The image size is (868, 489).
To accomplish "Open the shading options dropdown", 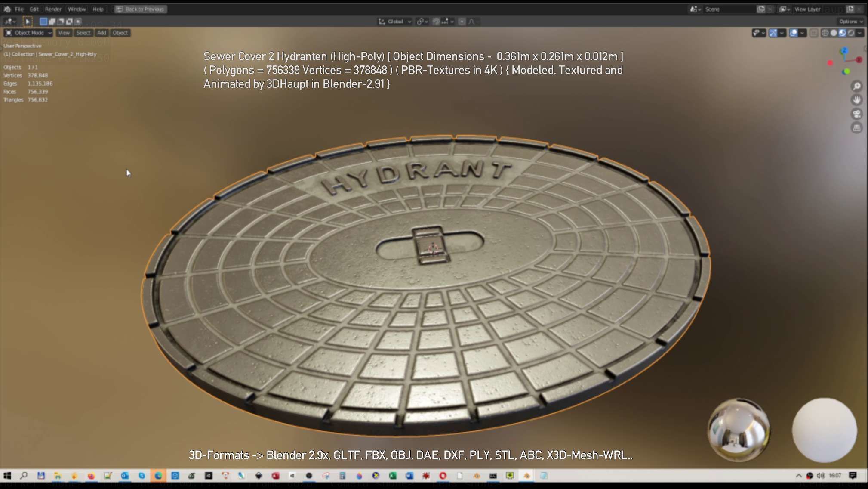I will tap(860, 33).
